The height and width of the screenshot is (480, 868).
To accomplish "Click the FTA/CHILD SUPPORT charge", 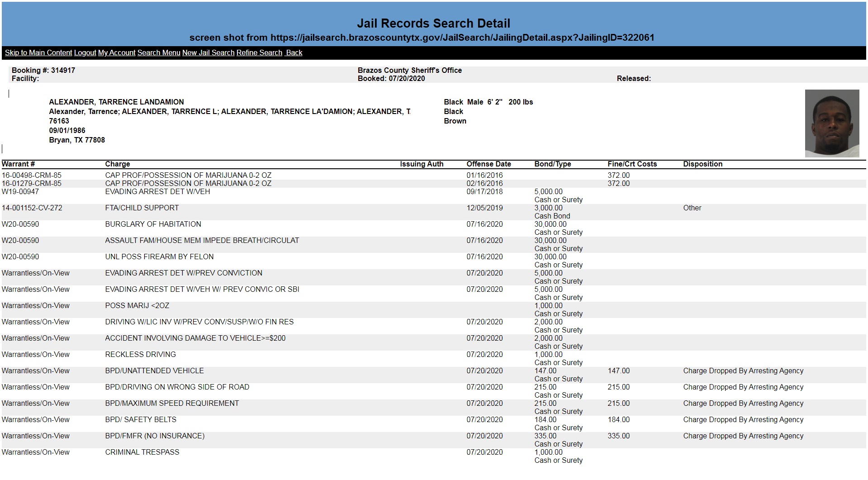I will pos(142,208).
